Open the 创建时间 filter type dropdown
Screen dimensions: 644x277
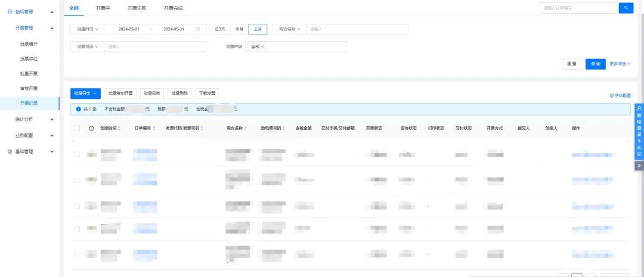tap(88, 29)
